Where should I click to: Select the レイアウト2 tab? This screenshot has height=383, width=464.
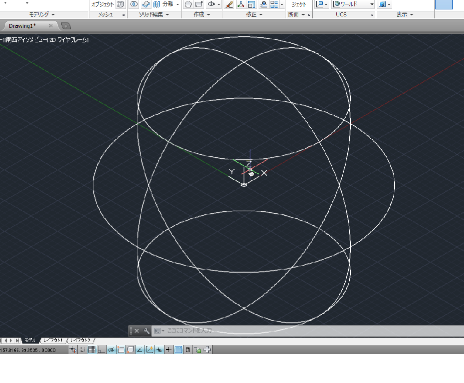[80, 340]
